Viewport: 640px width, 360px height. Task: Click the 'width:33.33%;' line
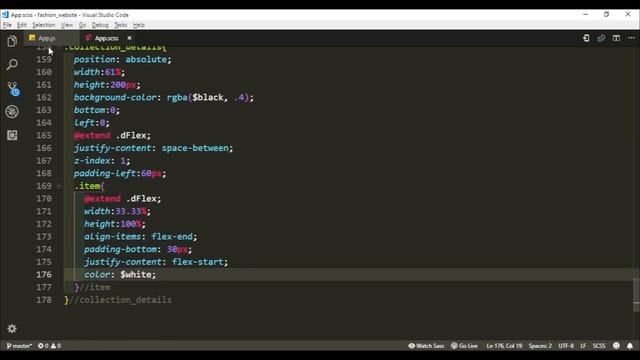(117, 211)
